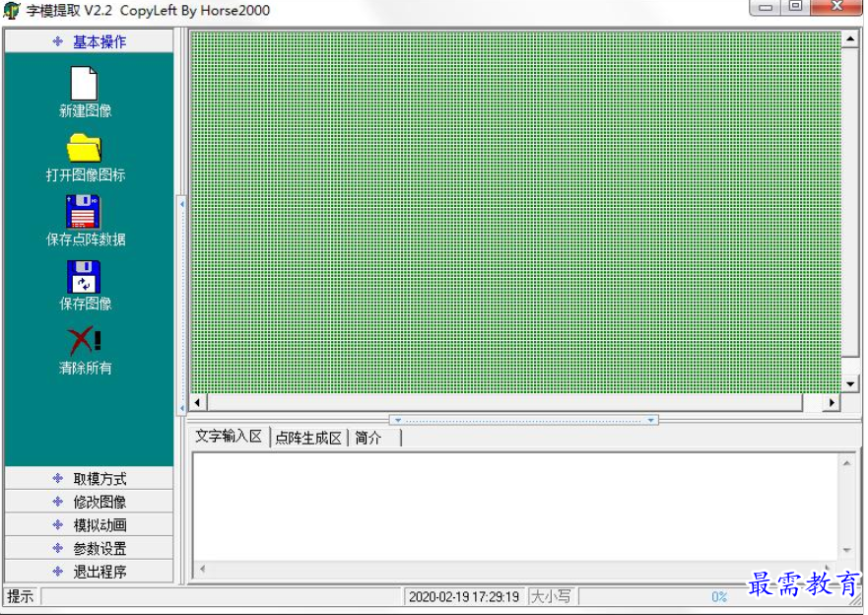The height and width of the screenshot is (615, 868).
Task: Expand the 模拟动画 section
Action: (x=89, y=524)
